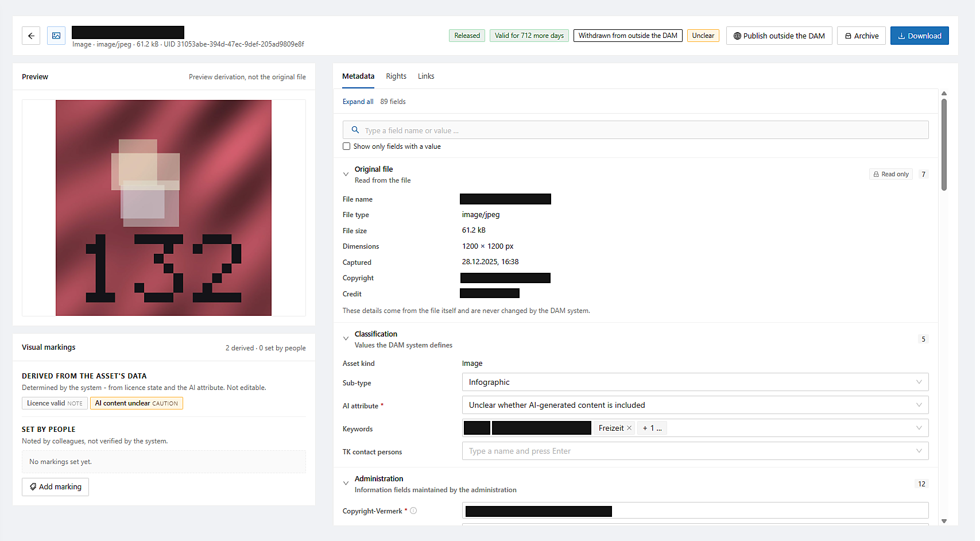Viewport: 980px width, 541px height.
Task: Click the lock icon of the Read only badge
Action: coord(876,174)
